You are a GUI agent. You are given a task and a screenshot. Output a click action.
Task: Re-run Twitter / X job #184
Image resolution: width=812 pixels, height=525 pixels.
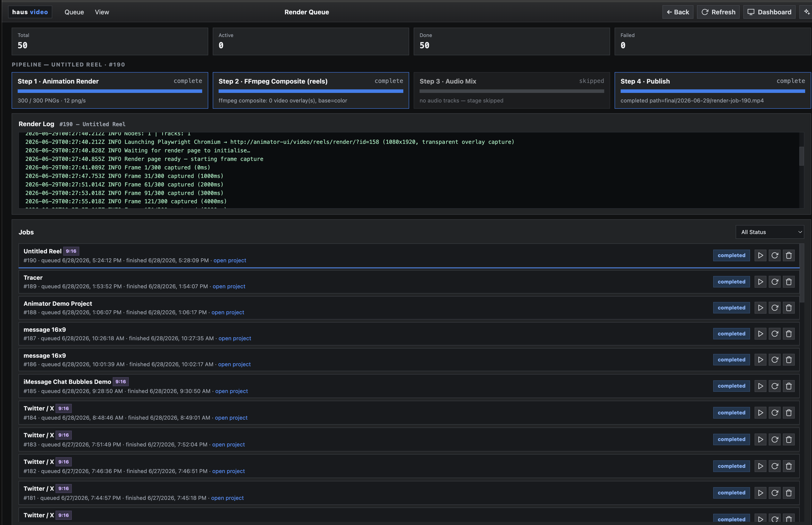point(775,413)
